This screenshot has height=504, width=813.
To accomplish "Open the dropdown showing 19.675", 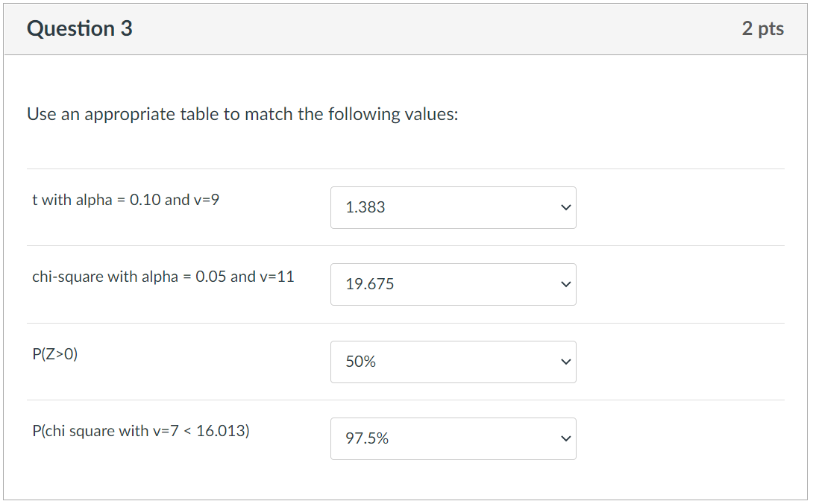I will coord(453,285).
